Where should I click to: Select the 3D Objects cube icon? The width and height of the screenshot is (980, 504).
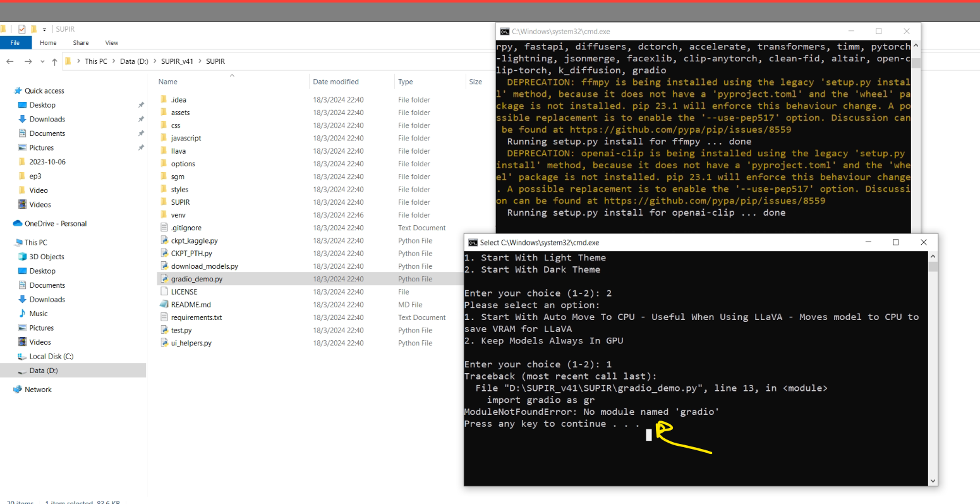coord(23,257)
